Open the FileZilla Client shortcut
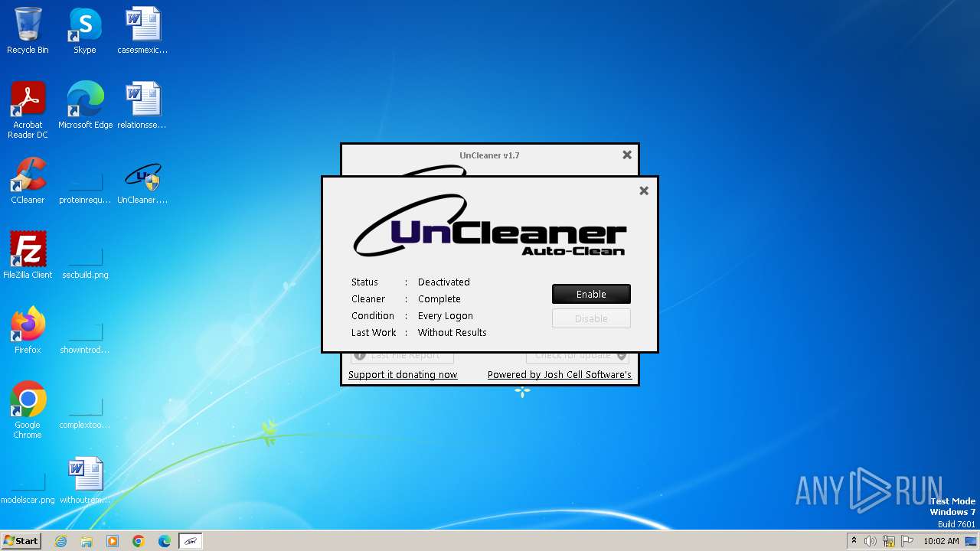Viewport: 980px width, 551px height. click(28, 255)
